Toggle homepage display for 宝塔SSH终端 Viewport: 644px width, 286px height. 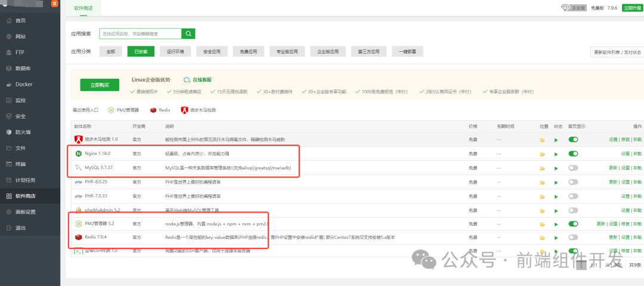coord(573,251)
